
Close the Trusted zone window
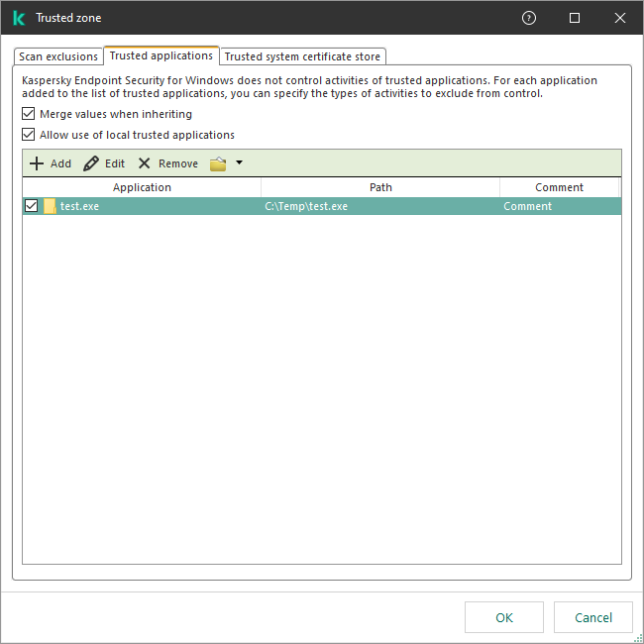(620, 18)
